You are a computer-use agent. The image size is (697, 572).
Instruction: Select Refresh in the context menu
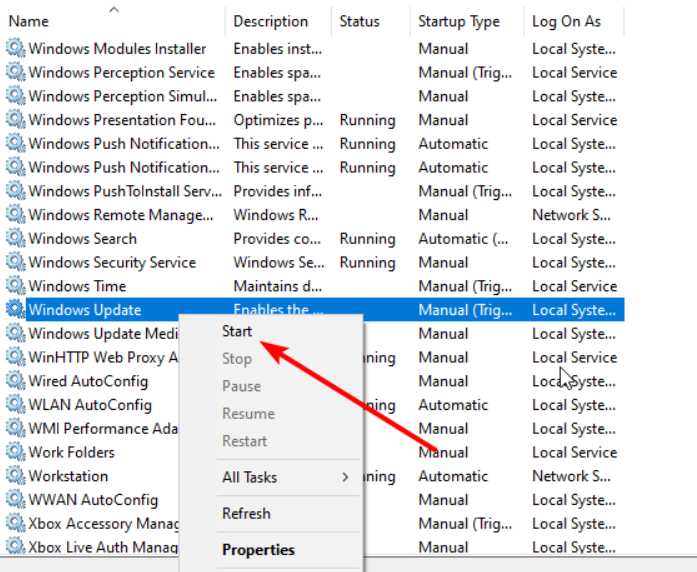click(246, 513)
